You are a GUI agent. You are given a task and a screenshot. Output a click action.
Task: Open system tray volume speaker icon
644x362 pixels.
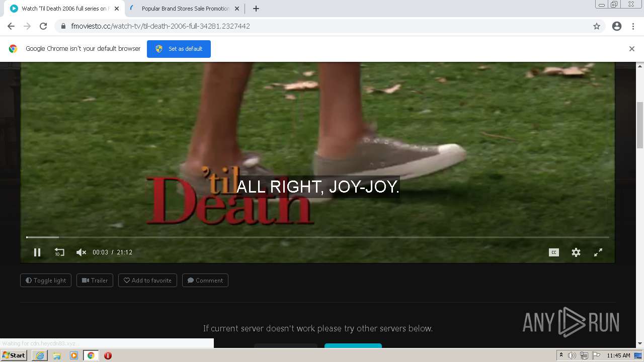pos(572,355)
